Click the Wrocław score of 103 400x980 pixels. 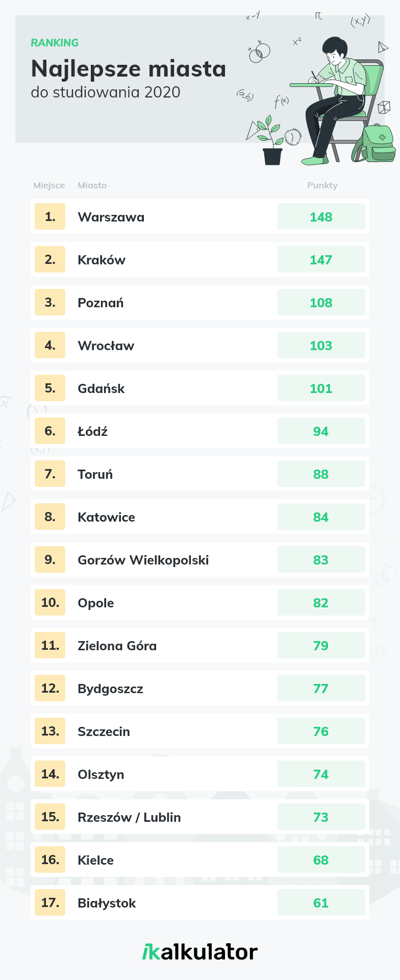[x=321, y=345]
